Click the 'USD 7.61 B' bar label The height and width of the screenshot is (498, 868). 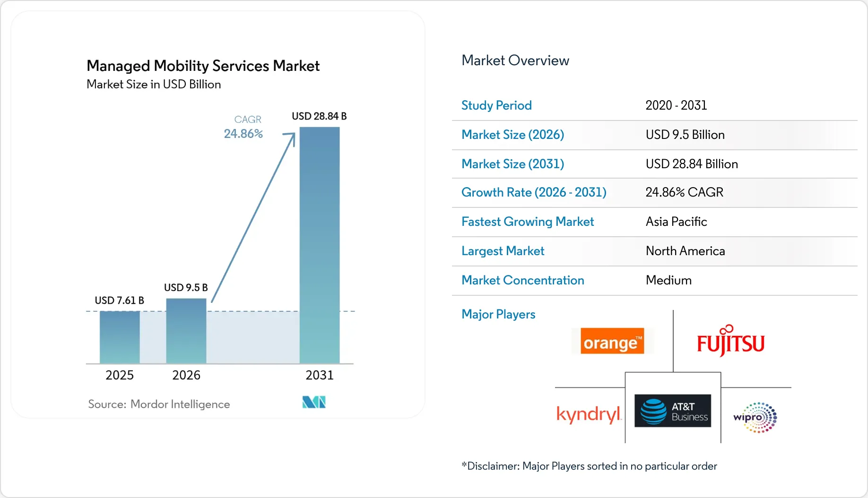[119, 301]
